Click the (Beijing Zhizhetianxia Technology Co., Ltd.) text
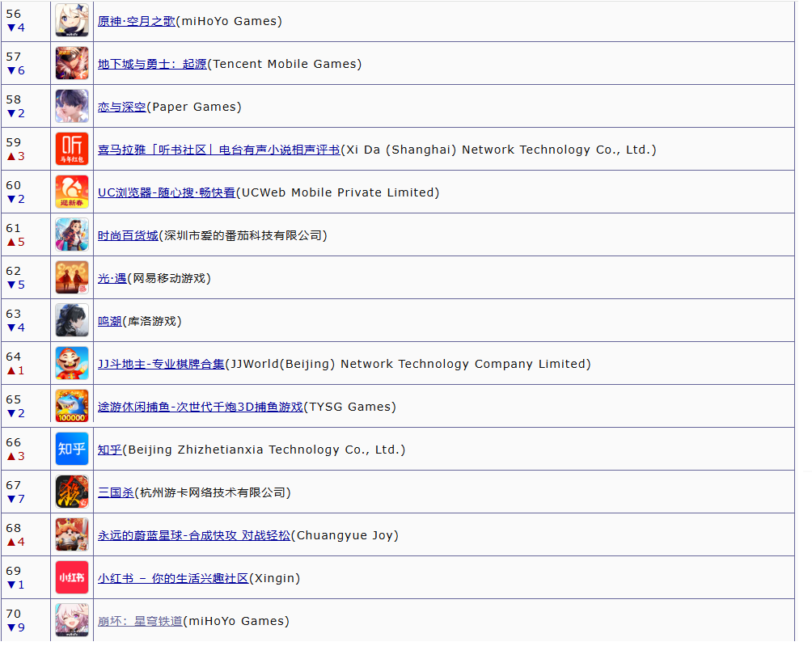This screenshot has width=812, height=663. [264, 450]
